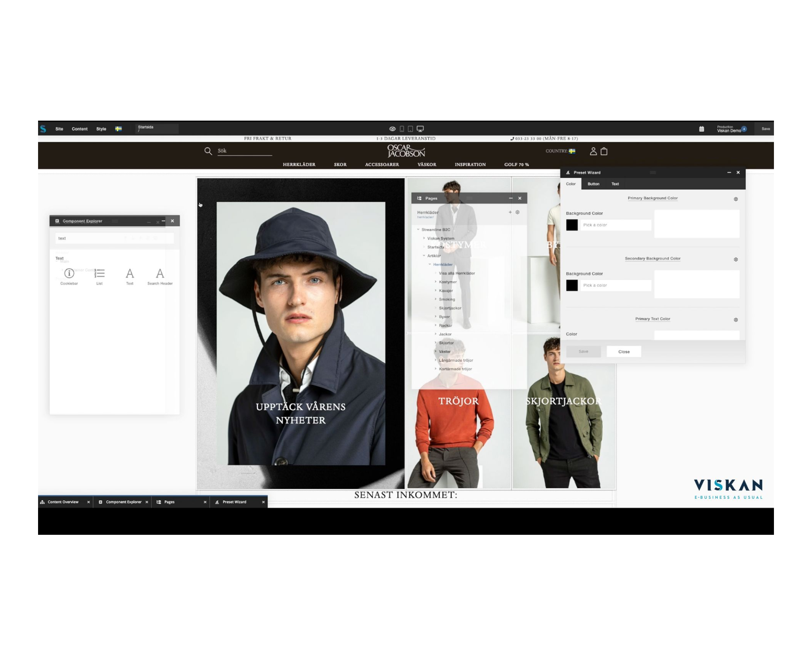The width and height of the screenshot is (812, 657).
Task: Switch to Color tab in Preset Wizard
Action: (571, 184)
